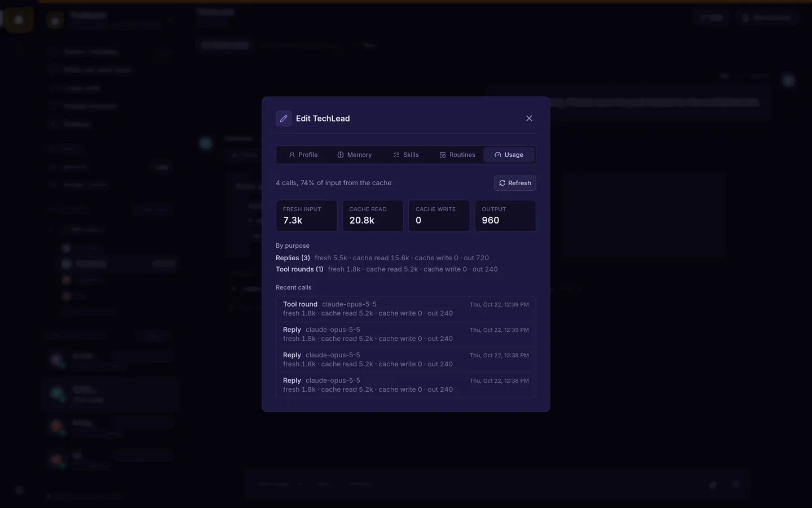
Task: Click '4 calls, 74% of input from the cache'
Action: coord(334,183)
